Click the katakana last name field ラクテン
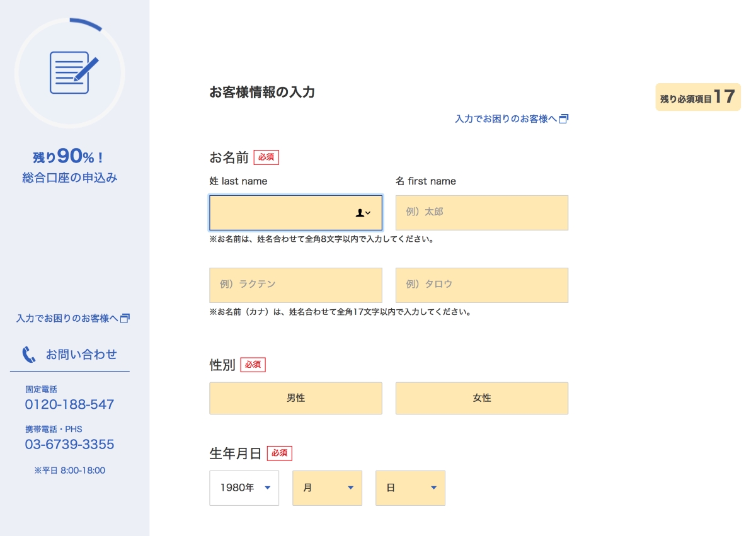Viewport: 756px width, 536px height. 295,285
